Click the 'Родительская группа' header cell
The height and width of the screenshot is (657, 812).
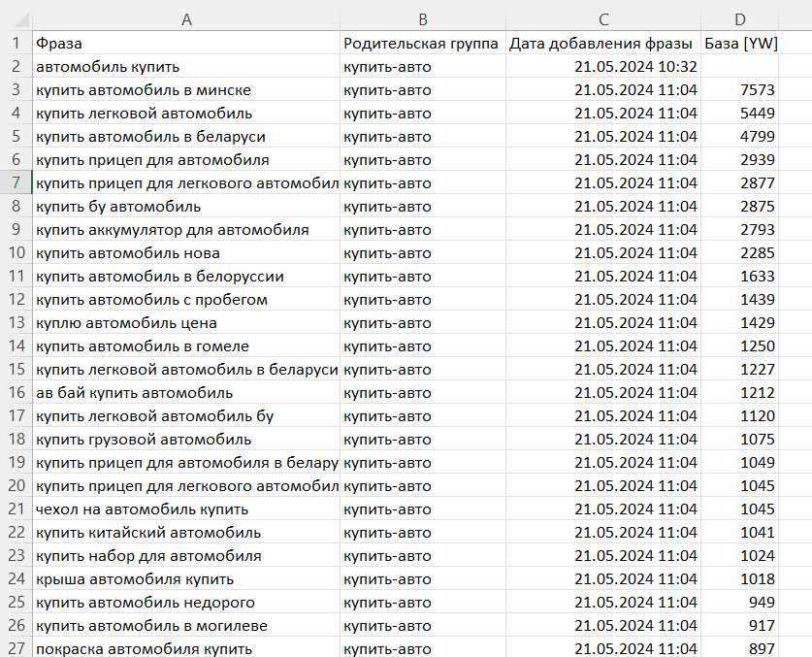click(423, 43)
